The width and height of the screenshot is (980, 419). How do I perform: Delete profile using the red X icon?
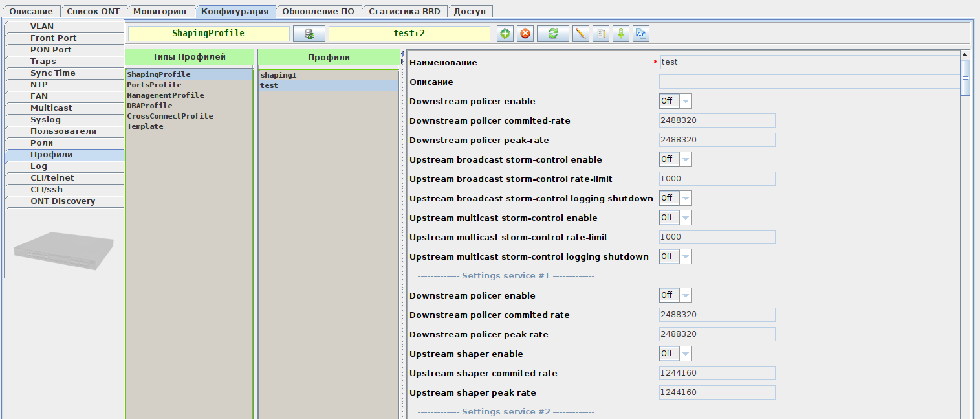click(525, 34)
